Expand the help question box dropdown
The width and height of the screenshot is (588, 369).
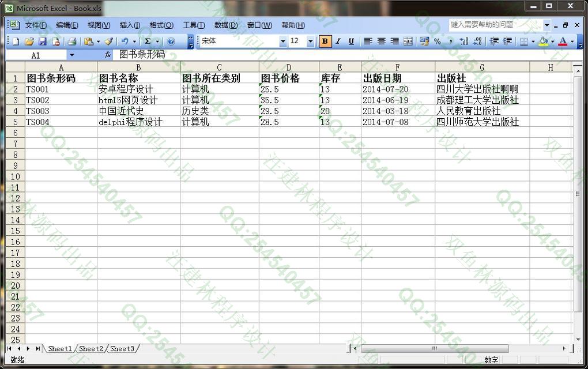546,25
